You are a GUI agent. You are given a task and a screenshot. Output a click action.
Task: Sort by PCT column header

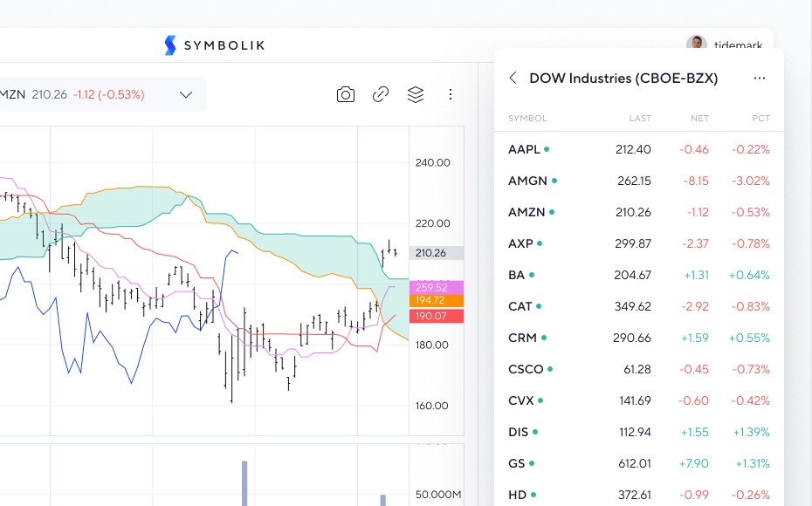tap(760, 119)
